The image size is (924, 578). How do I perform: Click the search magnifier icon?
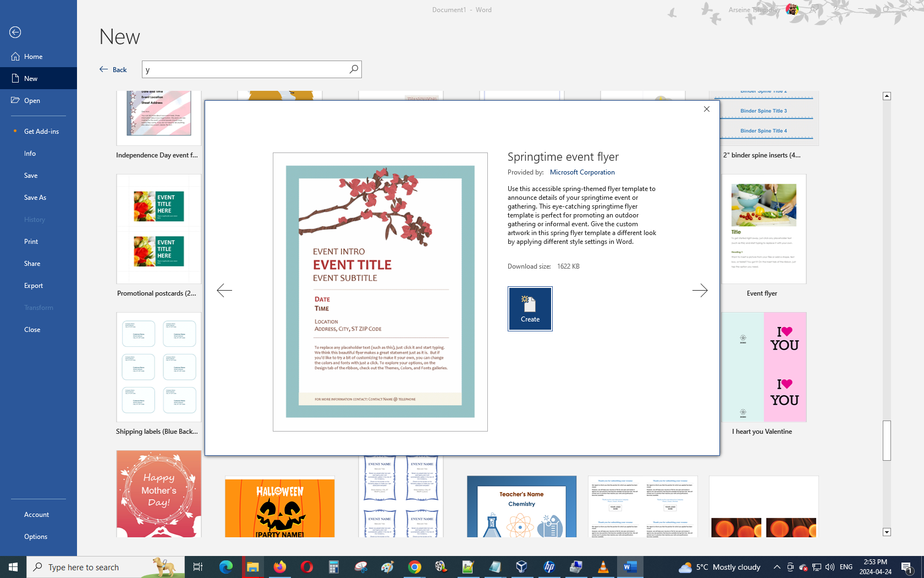point(354,69)
